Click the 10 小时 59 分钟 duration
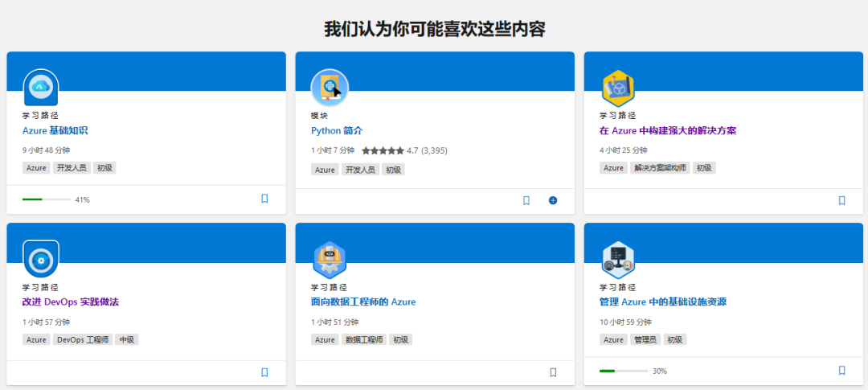 [x=625, y=322]
